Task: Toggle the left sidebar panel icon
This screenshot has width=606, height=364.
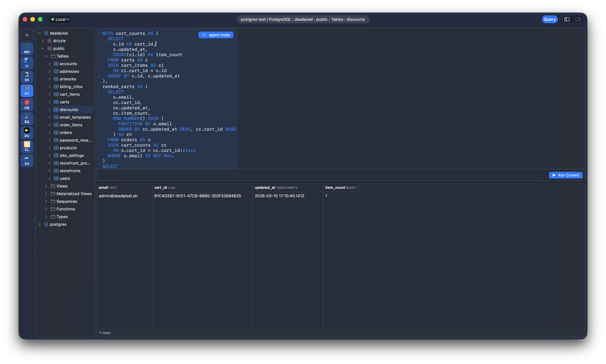Action: coord(567,19)
